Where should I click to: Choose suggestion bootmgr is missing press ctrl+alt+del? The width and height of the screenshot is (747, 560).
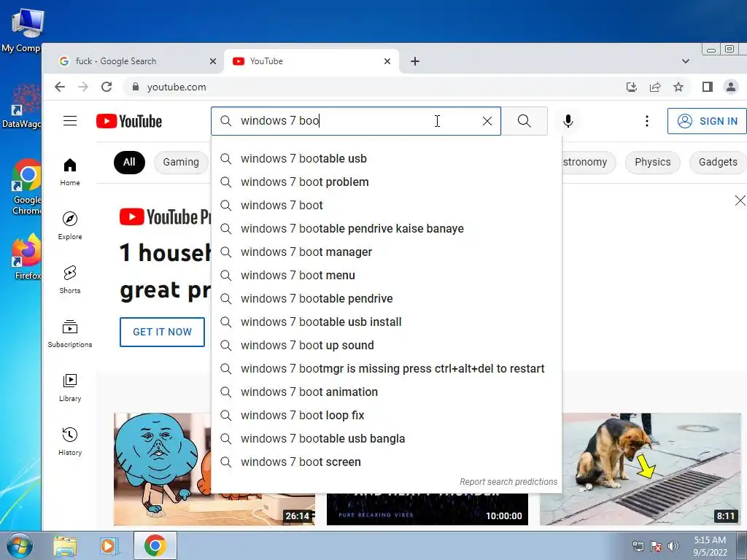tap(387, 368)
